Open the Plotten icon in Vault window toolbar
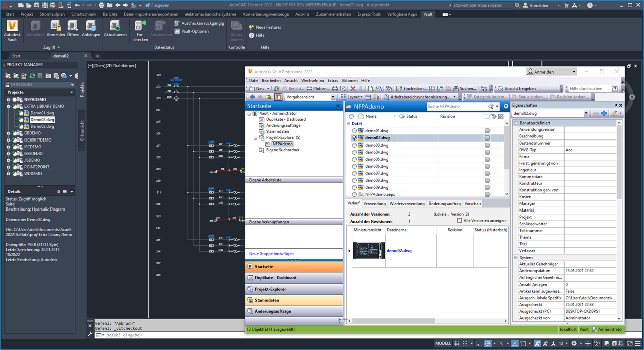 click(x=310, y=88)
